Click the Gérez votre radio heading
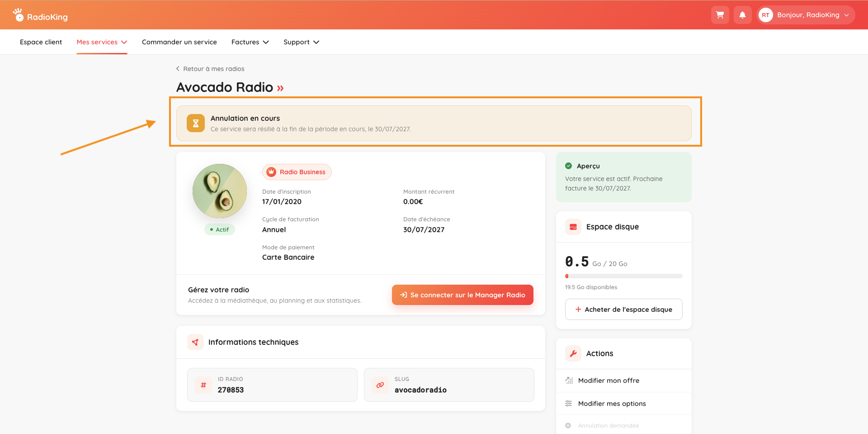This screenshot has width=868, height=434. (218, 290)
